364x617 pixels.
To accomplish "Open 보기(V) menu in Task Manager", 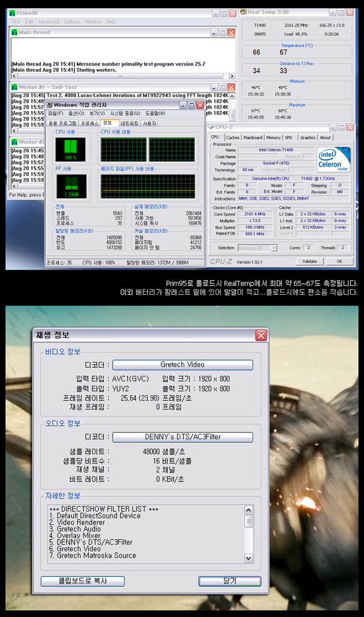I will pyautogui.click(x=97, y=113).
